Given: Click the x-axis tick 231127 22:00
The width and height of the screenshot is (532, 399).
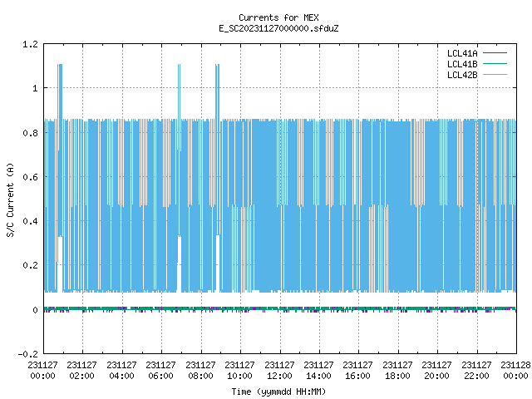Looking at the screenshot, I should click(x=476, y=371).
